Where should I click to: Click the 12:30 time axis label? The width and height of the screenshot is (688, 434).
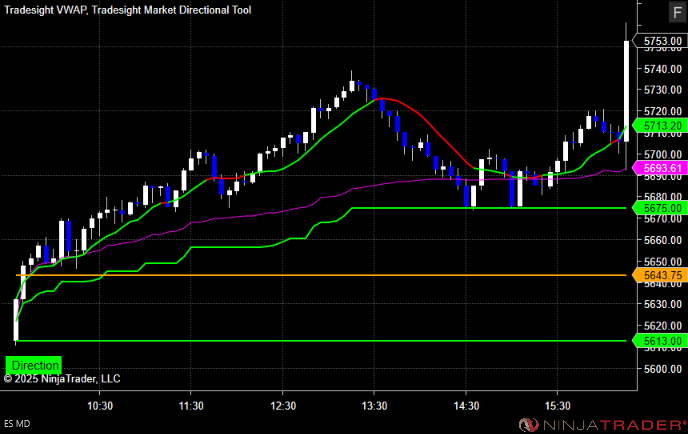tap(283, 406)
